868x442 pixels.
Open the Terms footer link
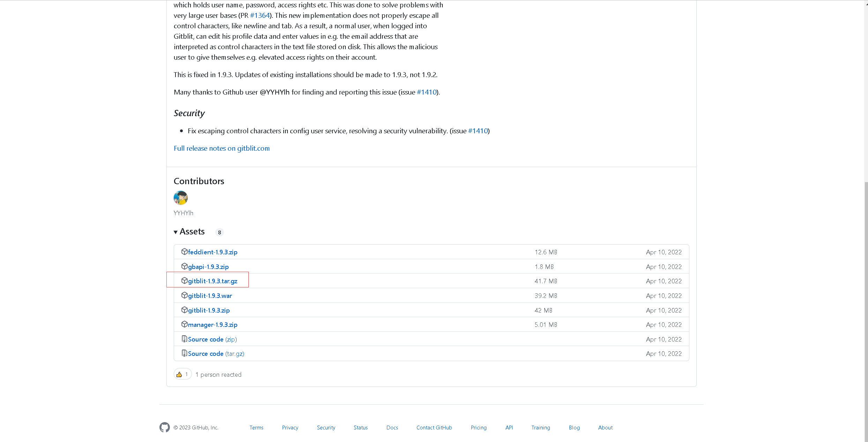coord(256,428)
